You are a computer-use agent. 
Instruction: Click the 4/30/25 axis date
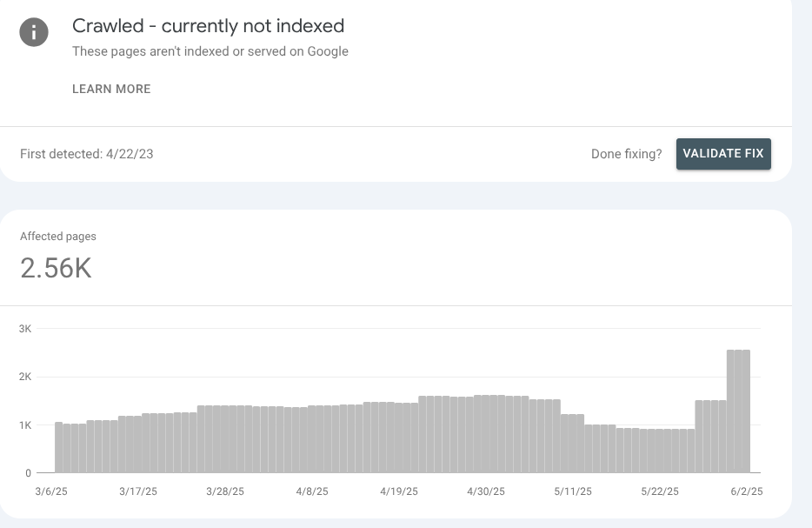(x=485, y=491)
